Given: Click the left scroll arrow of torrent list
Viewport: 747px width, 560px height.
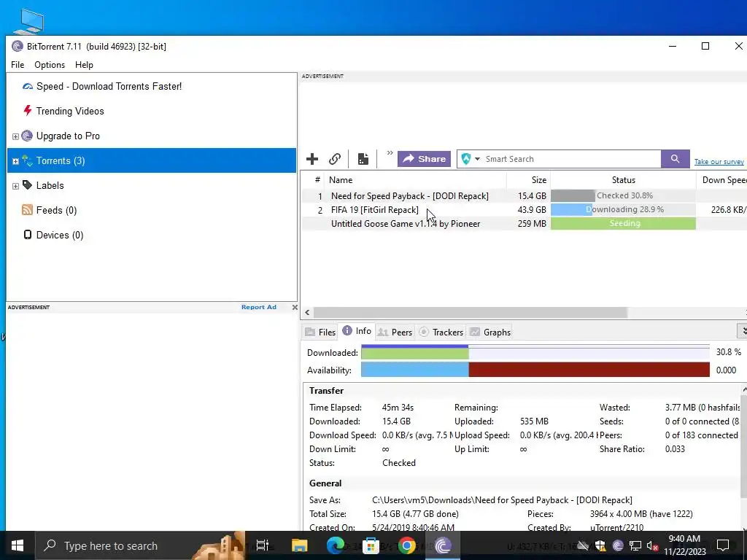Looking at the screenshot, I should point(307,312).
